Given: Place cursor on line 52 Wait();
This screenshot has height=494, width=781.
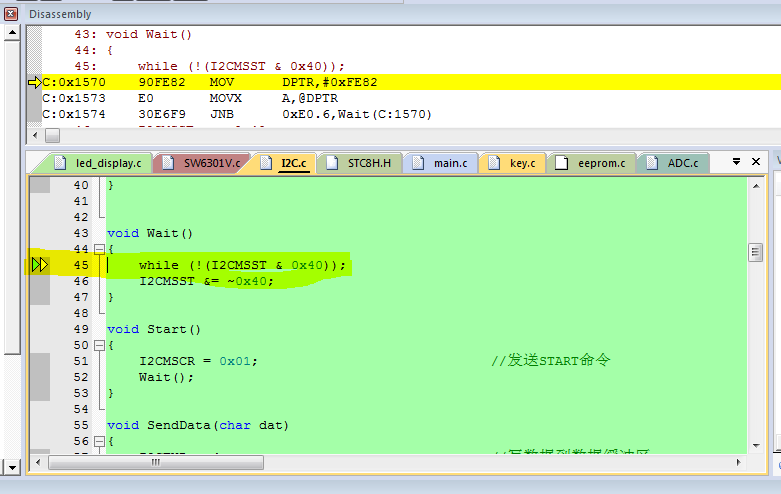Looking at the screenshot, I should tap(166, 377).
